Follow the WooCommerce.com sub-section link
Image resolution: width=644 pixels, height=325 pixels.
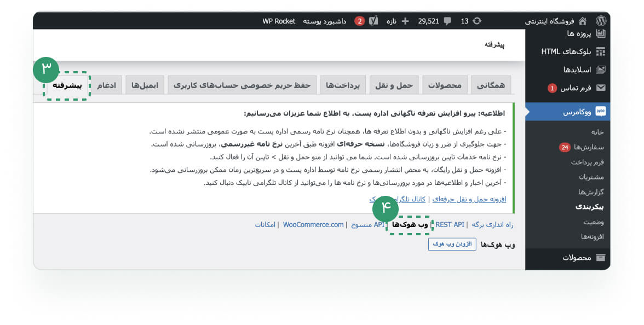313,225
